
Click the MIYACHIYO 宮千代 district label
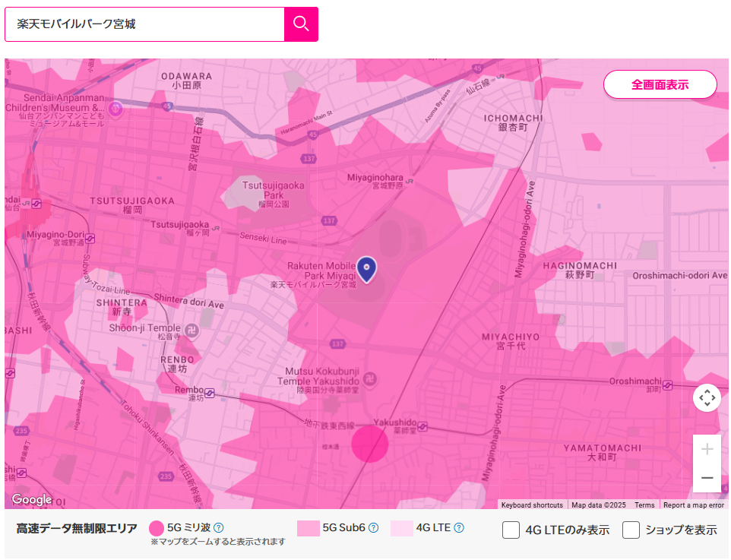(x=511, y=341)
